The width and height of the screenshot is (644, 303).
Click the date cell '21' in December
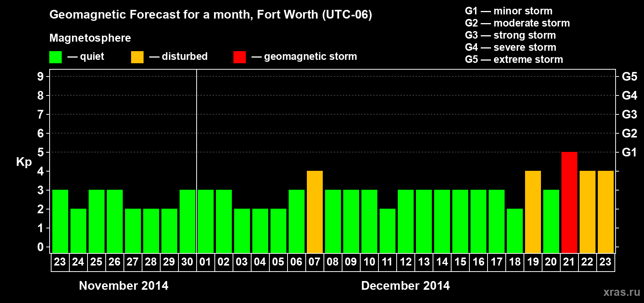[569, 262]
